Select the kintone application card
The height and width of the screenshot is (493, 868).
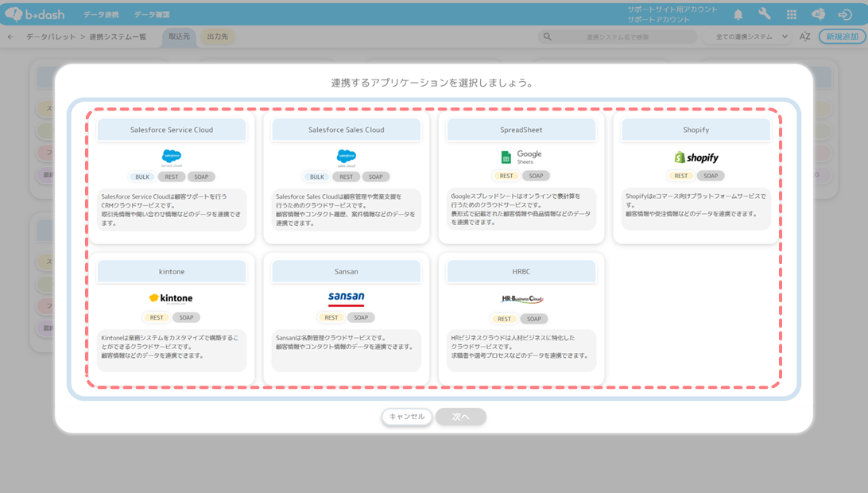172,319
